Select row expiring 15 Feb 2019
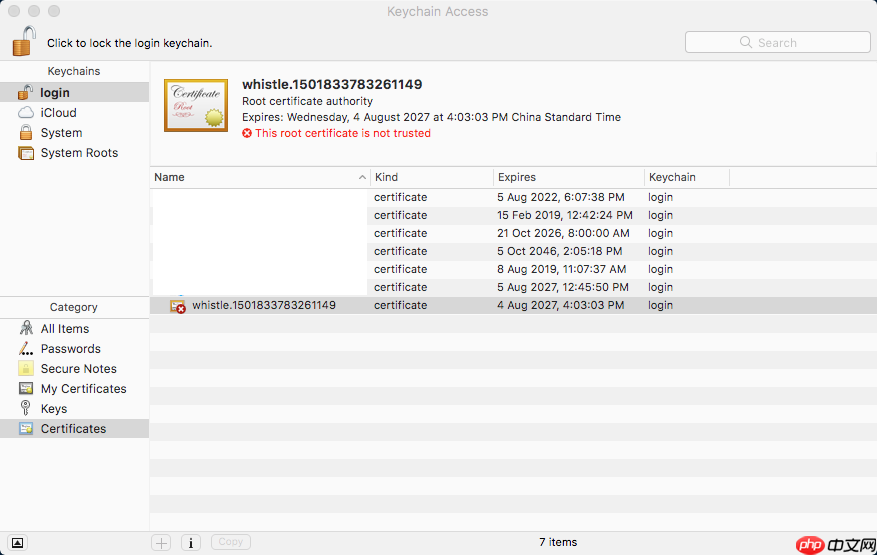Screen dimensions: 877x555 coord(513,215)
